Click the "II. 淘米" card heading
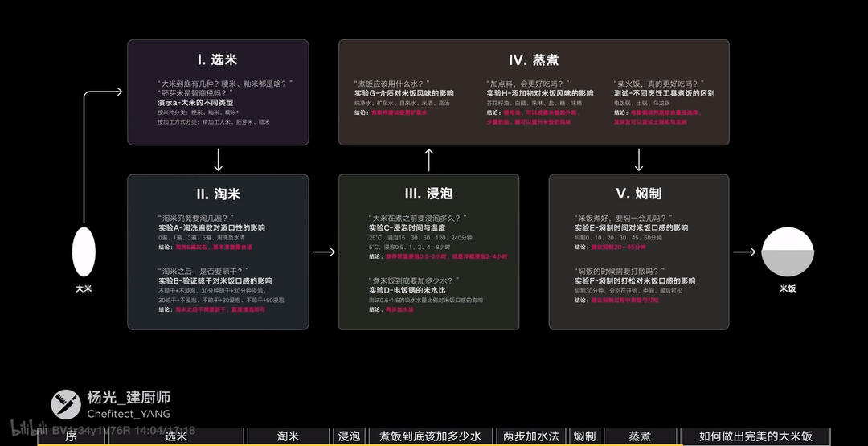 (x=218, y=194)
